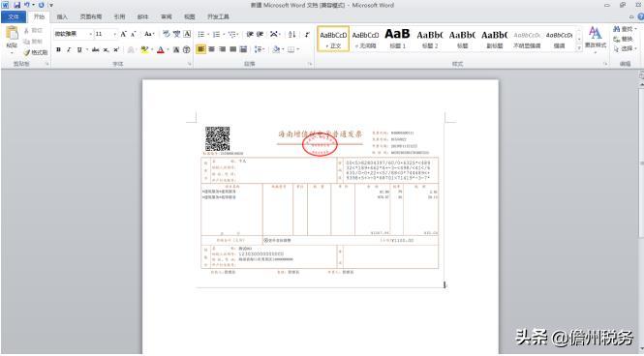Screen dimensions: 644x356
Task: Click the Bullets list icon
Action: pyautogui.click(x=201, y=35)
